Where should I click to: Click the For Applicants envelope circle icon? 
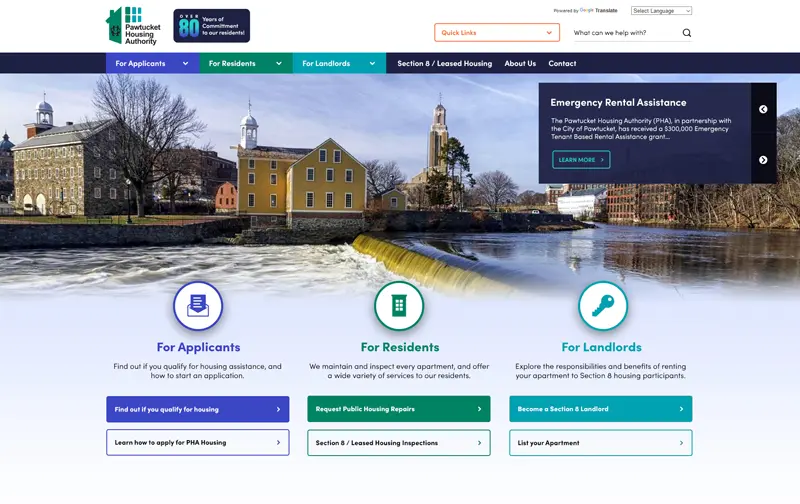pos(198,306)
